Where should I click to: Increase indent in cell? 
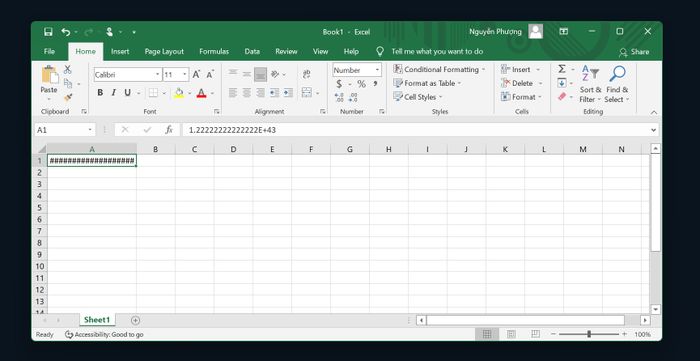pyautogui.click(x=288, y=93)
